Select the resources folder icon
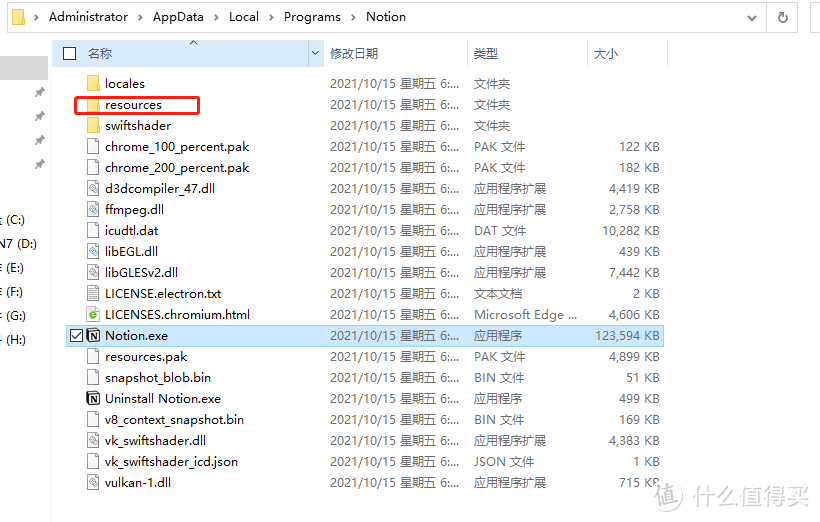Screen dimensions: 820x522 [x=94, y=105]
